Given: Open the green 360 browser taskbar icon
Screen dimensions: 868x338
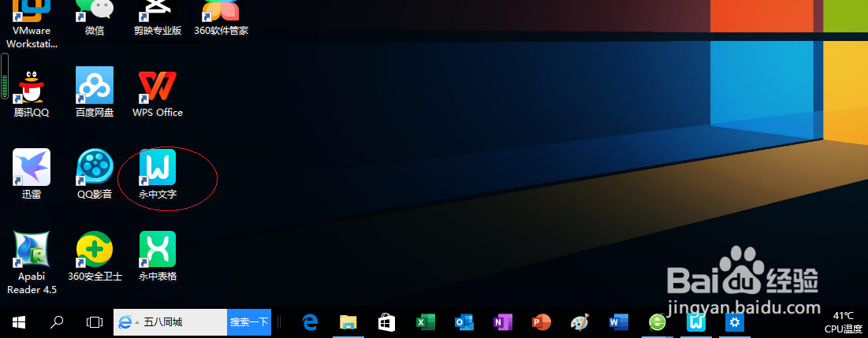Looking at the screenshot, I should (x=657, y=322).
